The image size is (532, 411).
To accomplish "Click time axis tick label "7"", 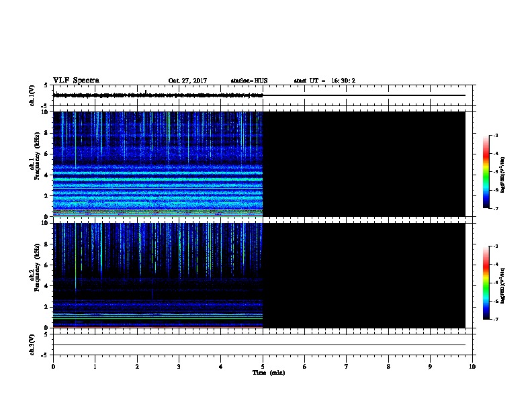I will (347, 367).
